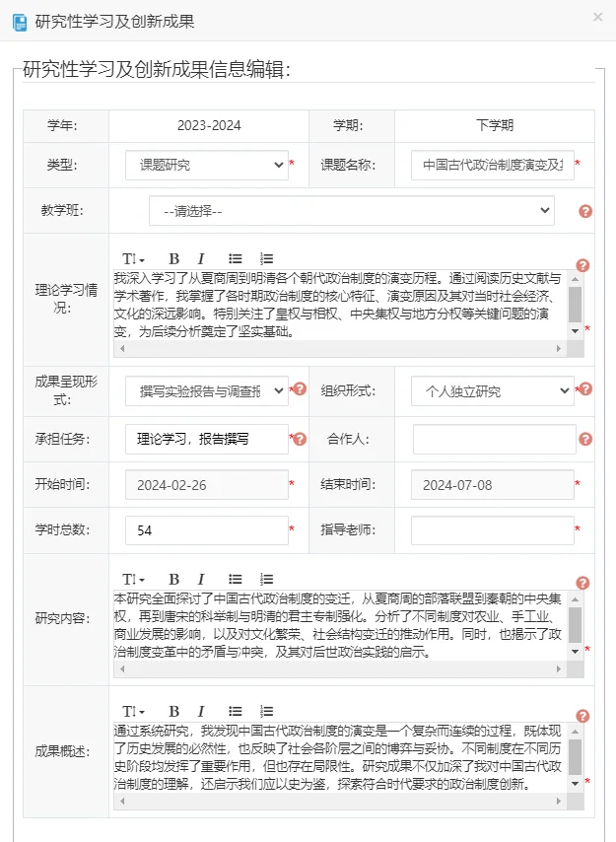Open font size menu in 理论学习情况 editor

(x=133, y=259)
